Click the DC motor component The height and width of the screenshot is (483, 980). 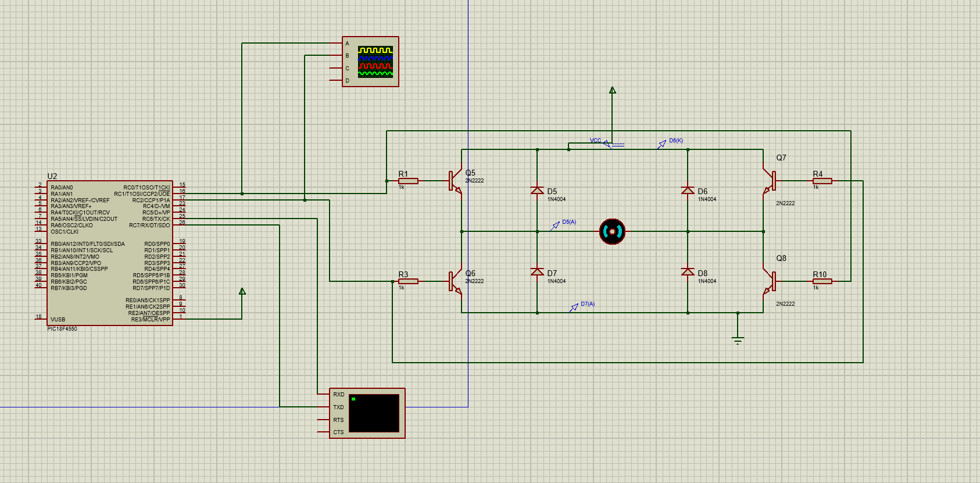tap(612, 231)
